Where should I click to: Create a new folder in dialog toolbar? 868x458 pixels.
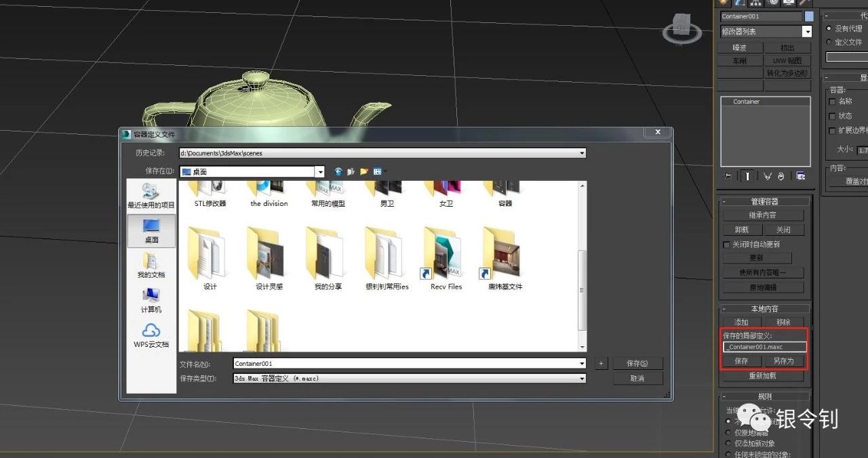364,172
